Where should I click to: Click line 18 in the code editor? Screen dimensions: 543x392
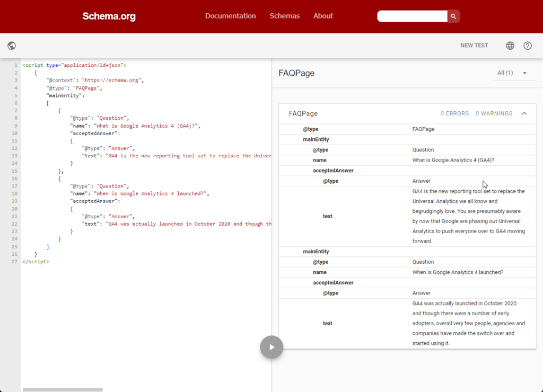click(139, 194)
